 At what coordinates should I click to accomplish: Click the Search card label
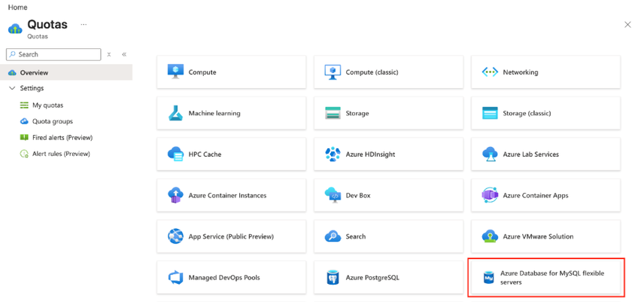tap(355, 236)
